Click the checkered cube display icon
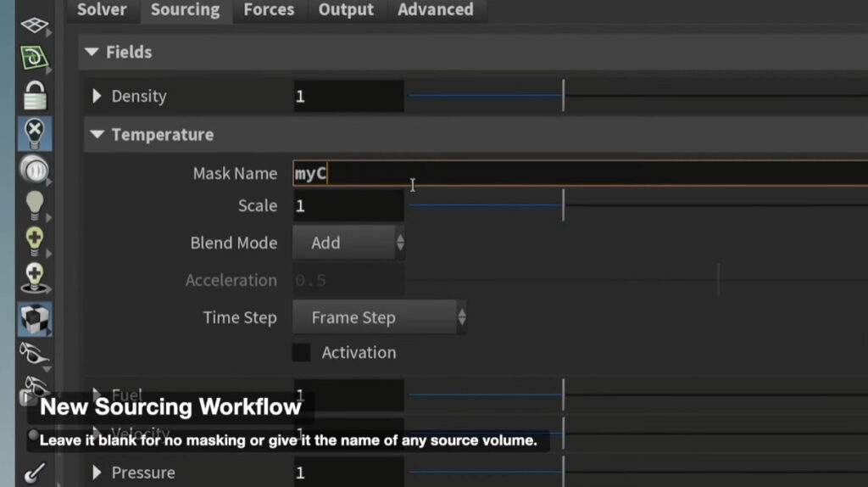The image size is (868, 487). pyautogui.click(x=34, y=319)
